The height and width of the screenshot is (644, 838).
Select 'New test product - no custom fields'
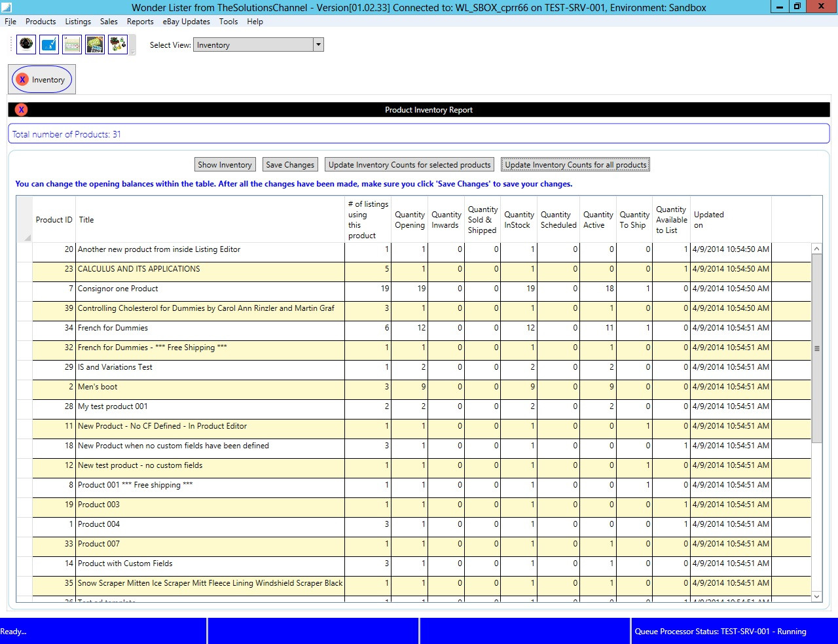[140, 465]
